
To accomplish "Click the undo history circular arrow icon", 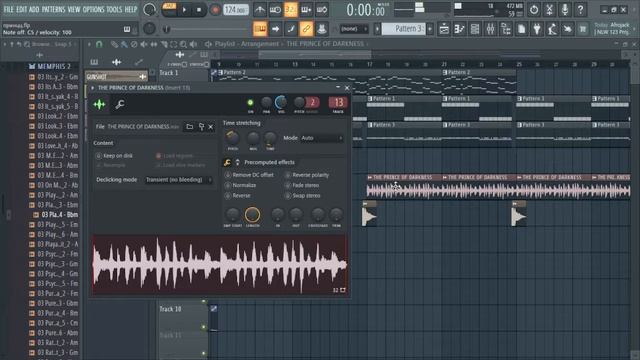I will [x=533, y=9].
